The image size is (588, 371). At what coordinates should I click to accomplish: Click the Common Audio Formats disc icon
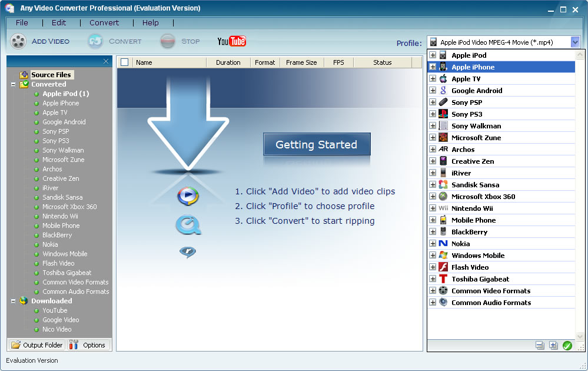(443, 302)
